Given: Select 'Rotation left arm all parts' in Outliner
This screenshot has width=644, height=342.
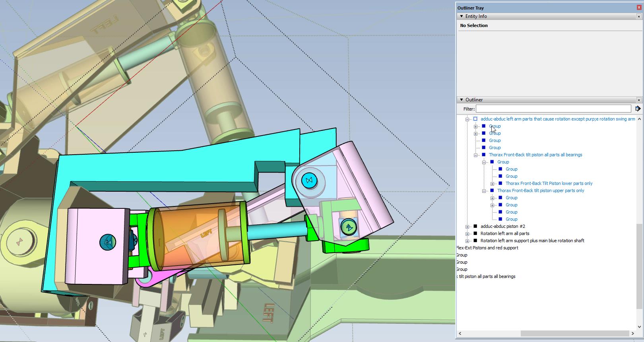Looking at the screenshot, I should coord(504,233).
